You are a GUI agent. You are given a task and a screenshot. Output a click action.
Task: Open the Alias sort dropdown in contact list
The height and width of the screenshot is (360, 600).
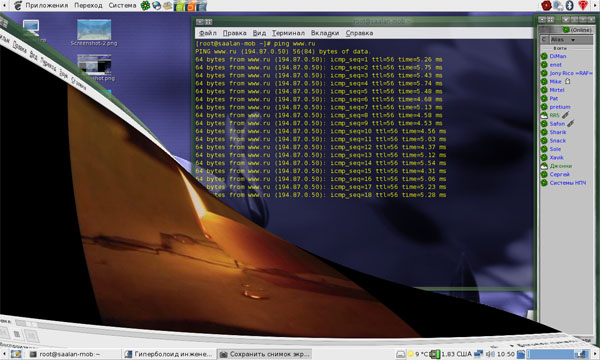(571, 39)
